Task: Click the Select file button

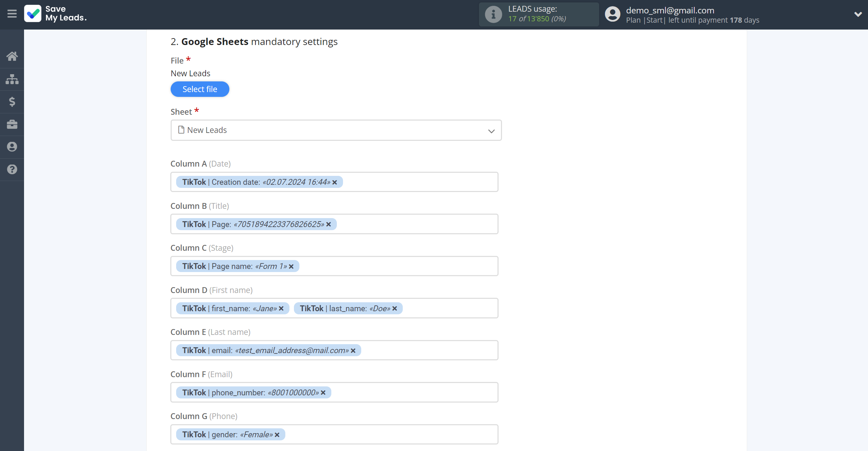Action: [200, 89]
